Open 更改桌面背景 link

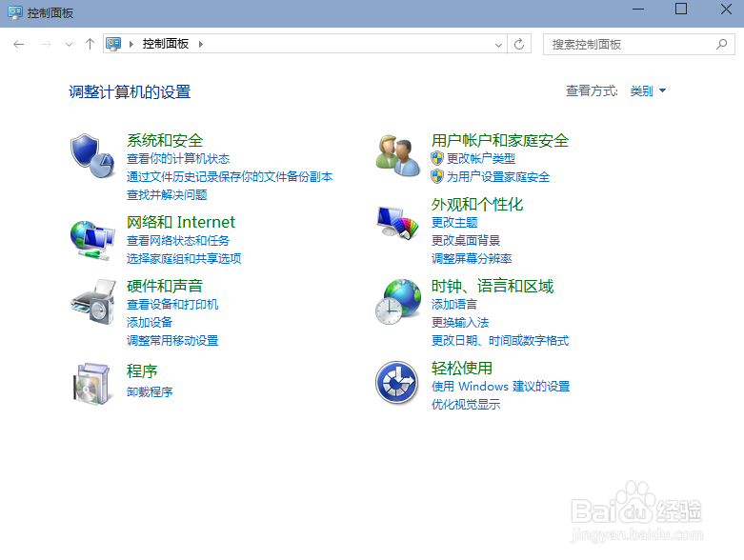tap(466, 240)
